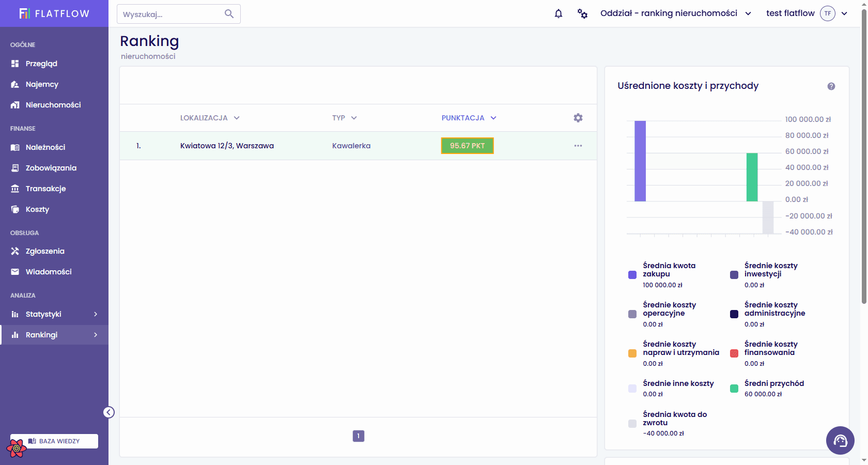Open the Kwiatowa 12/3, Warszawa entry

pos(227,146)
